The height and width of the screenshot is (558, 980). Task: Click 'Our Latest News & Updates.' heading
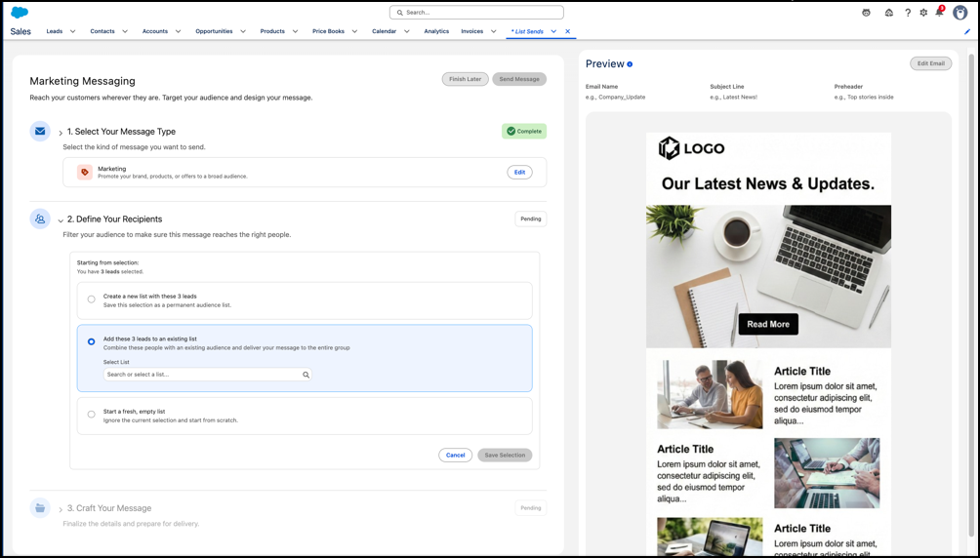[x=768, y=183]
